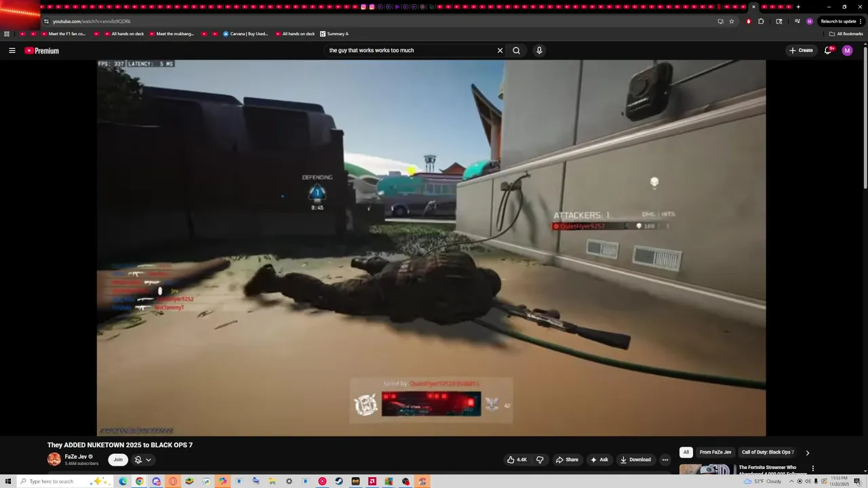The height and width of the screenshot is (488, 868).
Task: Click the search magnifier button
Action: coord(516,50)
